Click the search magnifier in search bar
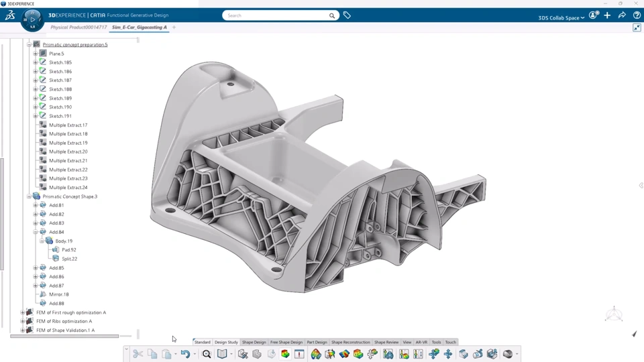The height and width of the screenshot is (362, 644). pos(332,15)
